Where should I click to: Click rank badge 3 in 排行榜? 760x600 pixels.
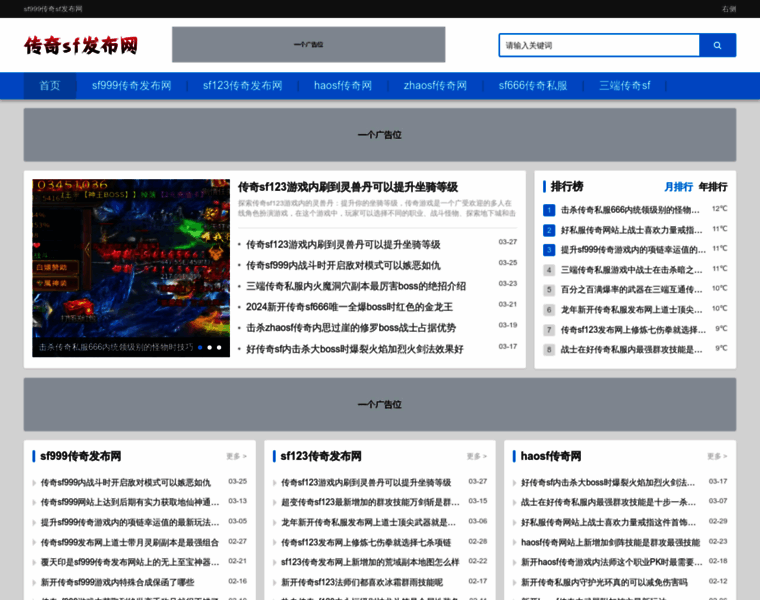549,250
